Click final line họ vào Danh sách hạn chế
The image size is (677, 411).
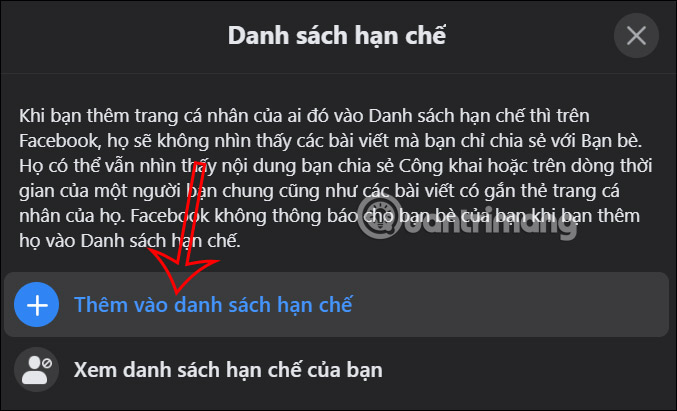click(x=130, y=241)
